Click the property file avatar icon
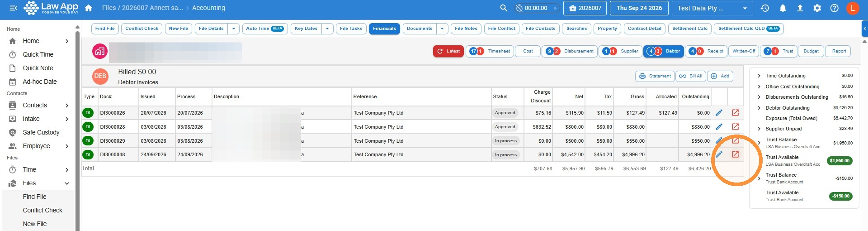The height and width of the screenshot is (231, 868). [99, 51]
